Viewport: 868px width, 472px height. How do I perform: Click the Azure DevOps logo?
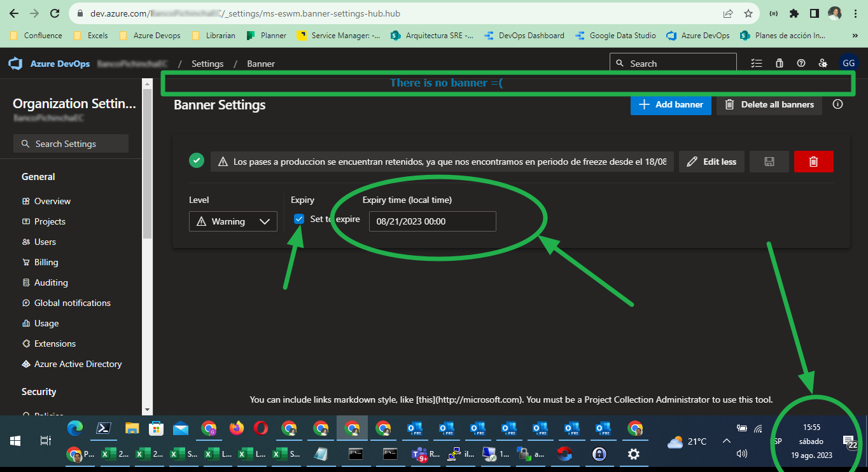coord(14,63)
